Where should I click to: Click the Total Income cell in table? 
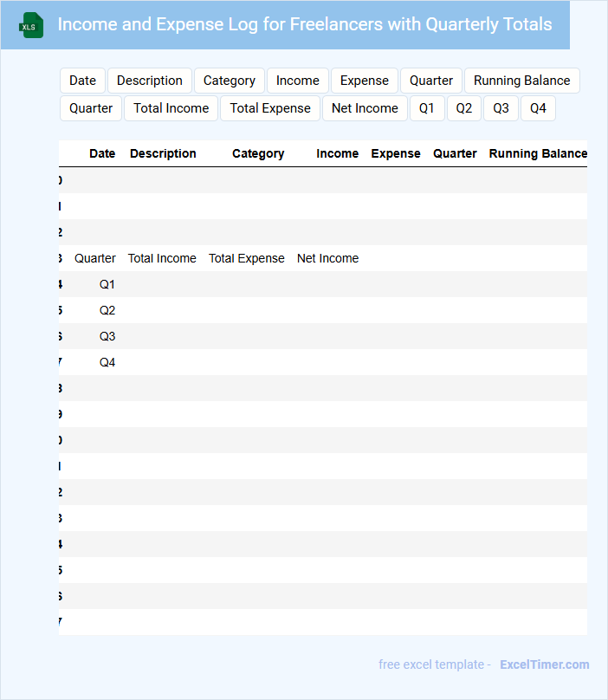tap(162, 258)
